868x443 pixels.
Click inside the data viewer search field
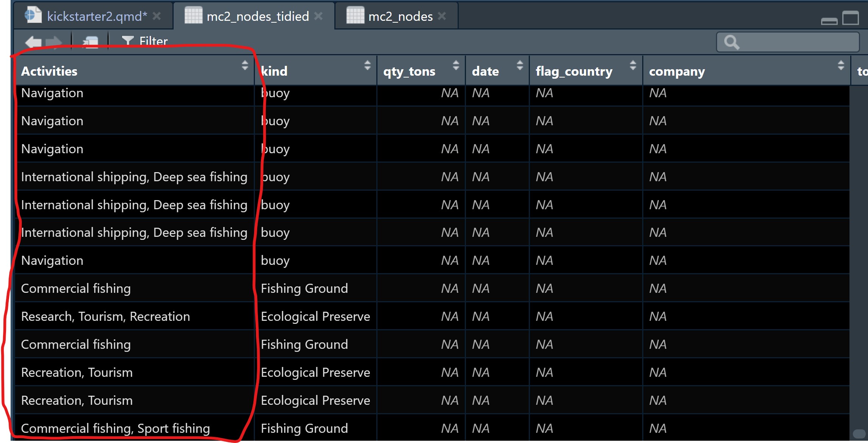click(x=798, y=42)
